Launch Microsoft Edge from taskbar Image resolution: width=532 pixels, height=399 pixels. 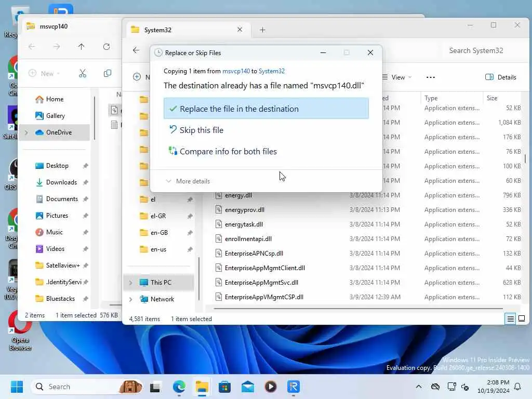[x=179, y=387]
